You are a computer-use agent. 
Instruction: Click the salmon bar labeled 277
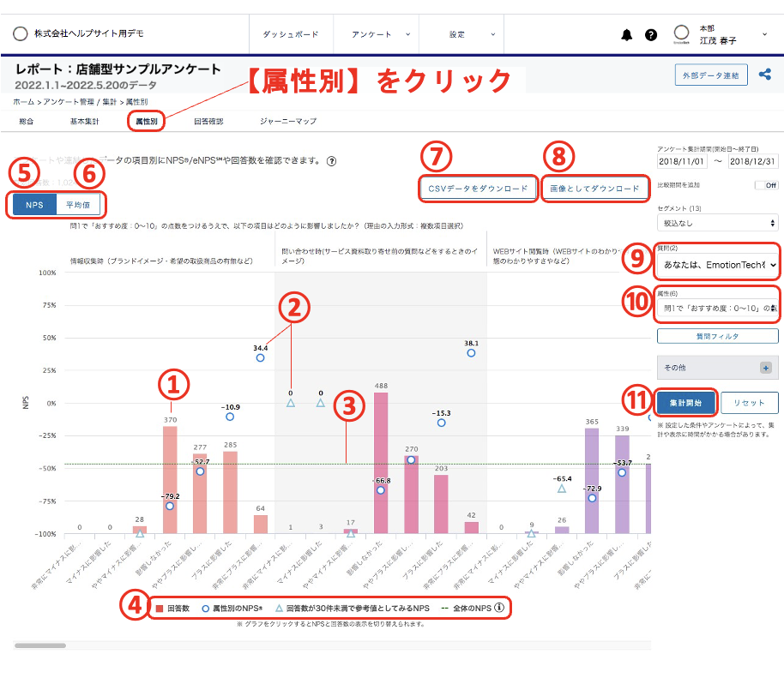tap(200, 494)
